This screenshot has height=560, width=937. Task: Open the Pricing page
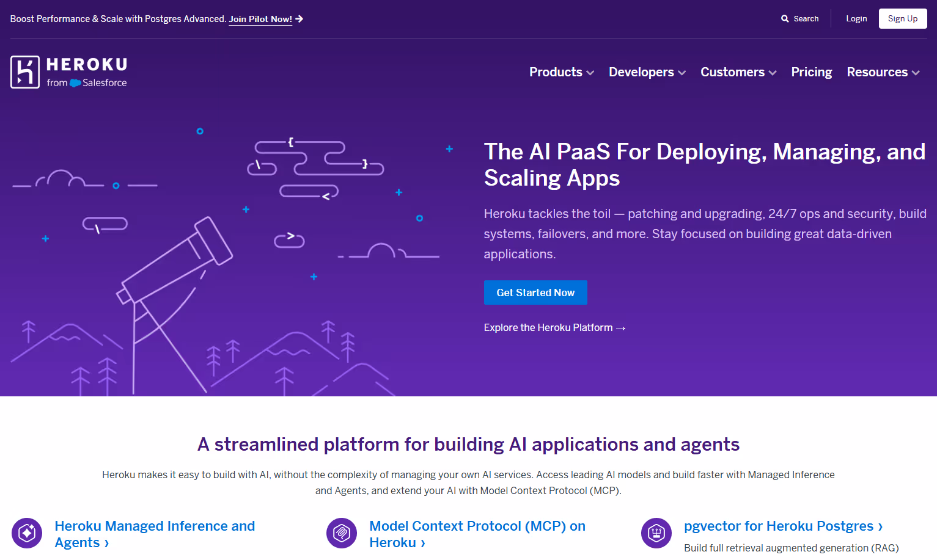pos(812,72)
